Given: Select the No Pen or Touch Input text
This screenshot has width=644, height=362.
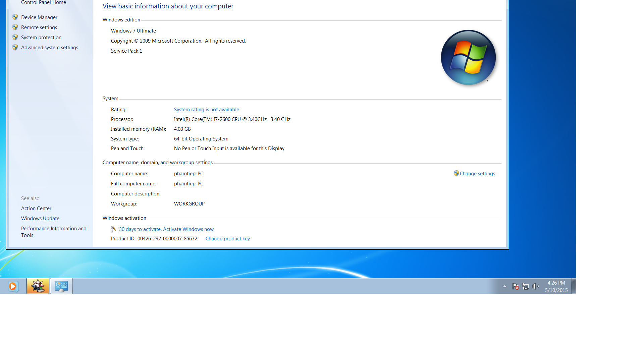Looking at the screenshot, I should pyautogui.click(x=229, y=148).
